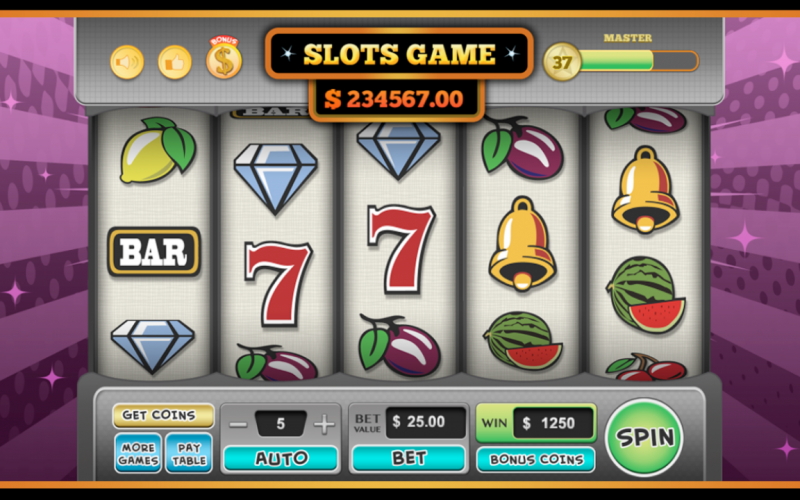Viewport: 800px width, 500px height.
Task: Open the Pay Table
Action: tap(189, 454)
